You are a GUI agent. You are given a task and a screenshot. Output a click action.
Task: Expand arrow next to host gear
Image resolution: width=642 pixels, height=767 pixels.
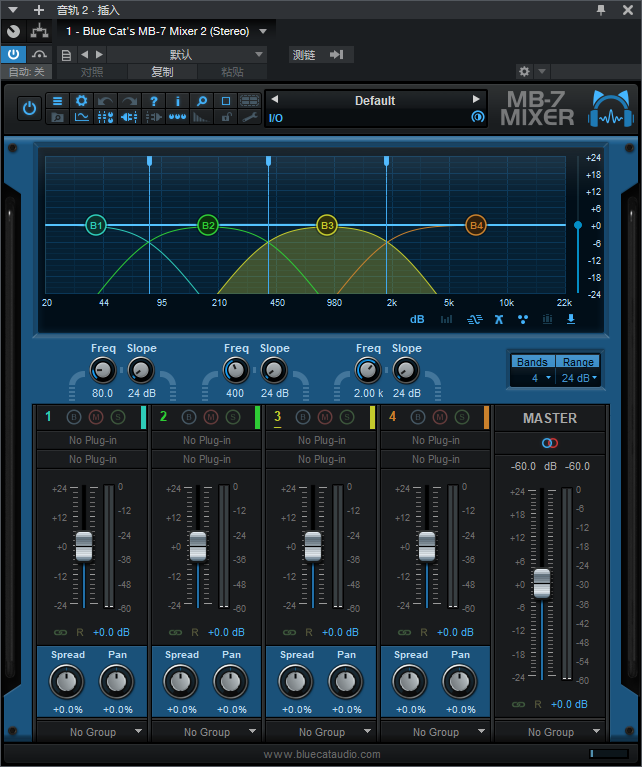pyautogui.click(x=542, y=71)
